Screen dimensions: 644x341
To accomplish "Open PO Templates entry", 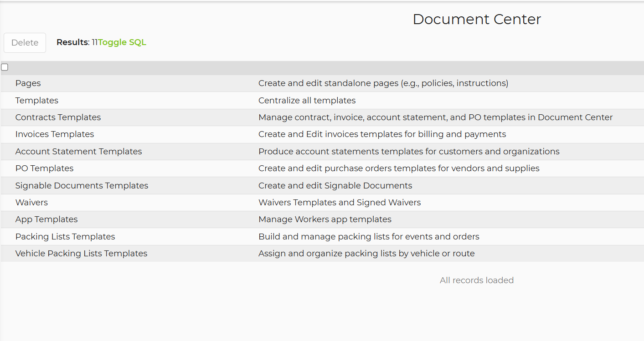I will click(x=44, y=168).
